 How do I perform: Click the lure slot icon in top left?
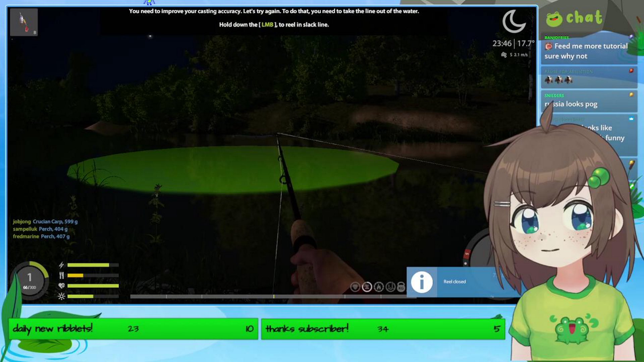(x=23, y=21)
